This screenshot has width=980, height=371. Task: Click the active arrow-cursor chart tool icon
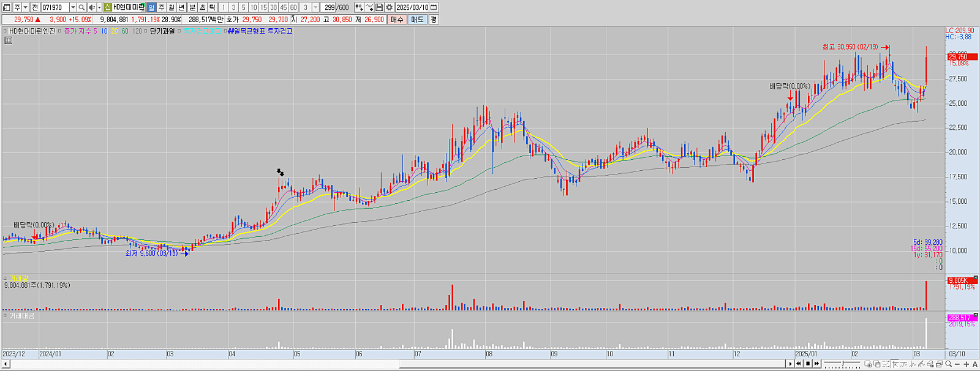[x=895, y=364]
